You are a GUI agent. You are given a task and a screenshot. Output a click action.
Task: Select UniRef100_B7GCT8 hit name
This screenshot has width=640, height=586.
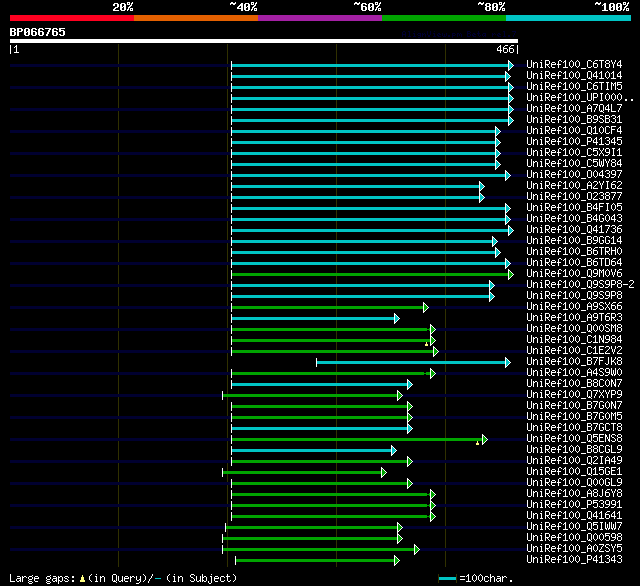pos(574,428)
